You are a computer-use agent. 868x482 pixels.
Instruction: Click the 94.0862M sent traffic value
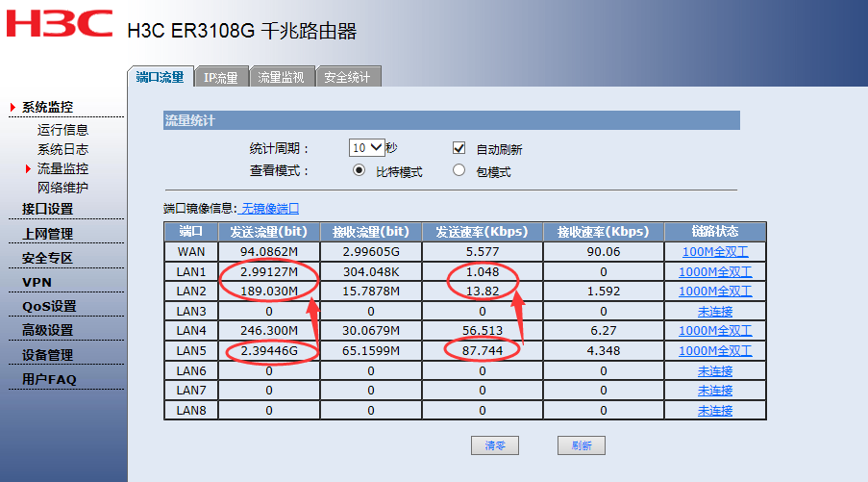(x=269, y=251)
